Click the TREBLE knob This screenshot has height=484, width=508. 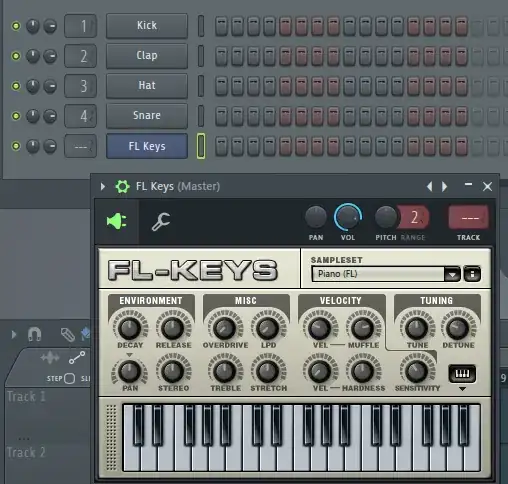[225, 371]
